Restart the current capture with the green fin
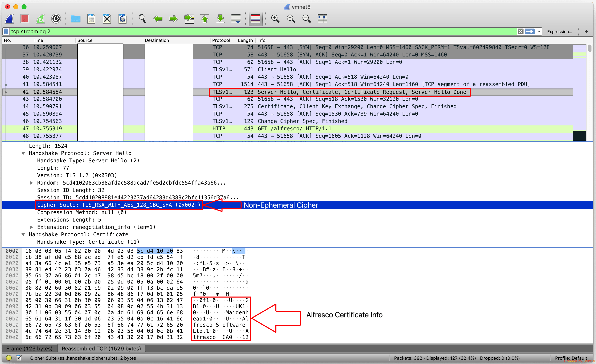 click(x=40, y=19)
